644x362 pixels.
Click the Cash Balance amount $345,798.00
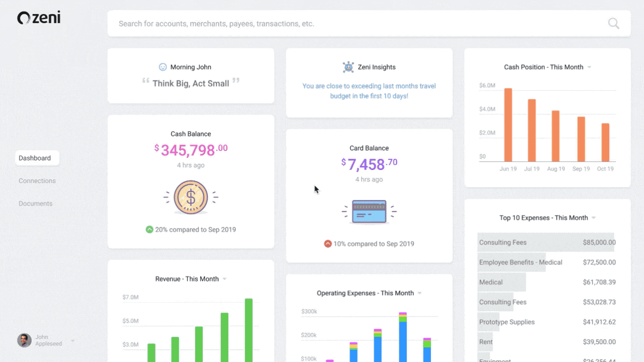tap(191, 149)
